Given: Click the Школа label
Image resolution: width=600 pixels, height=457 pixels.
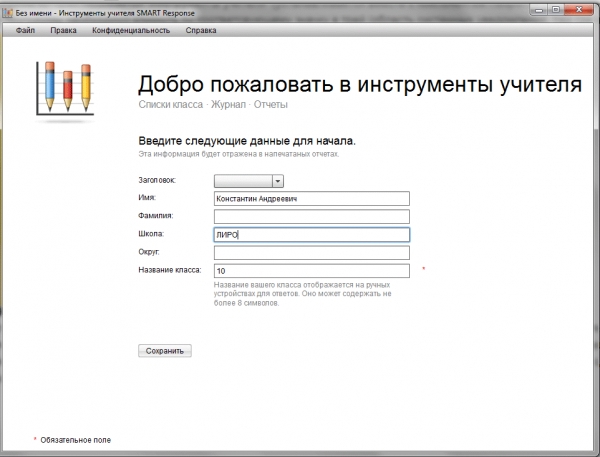Looking at the screenshot, I should [151, 233].
